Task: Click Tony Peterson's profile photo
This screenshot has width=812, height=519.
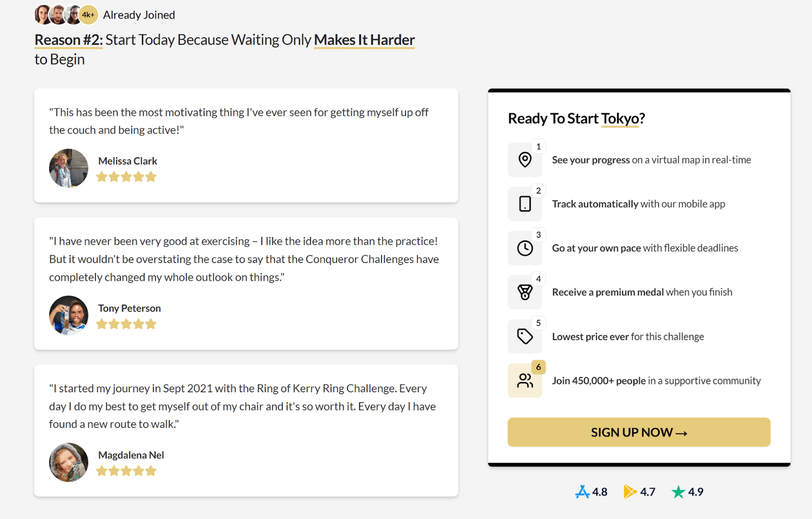Action: (69, 315)
